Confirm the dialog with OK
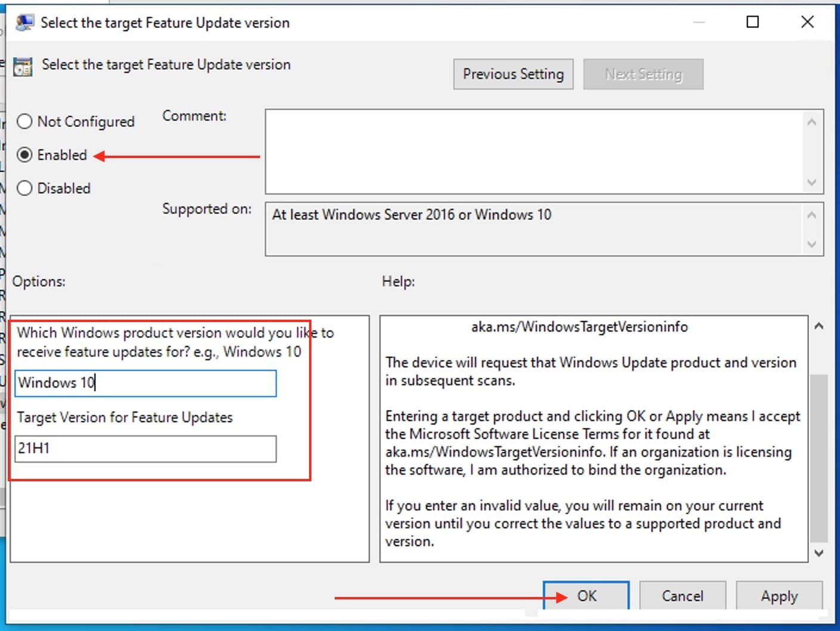Screen dimensions: 840x631 (586, 596)
